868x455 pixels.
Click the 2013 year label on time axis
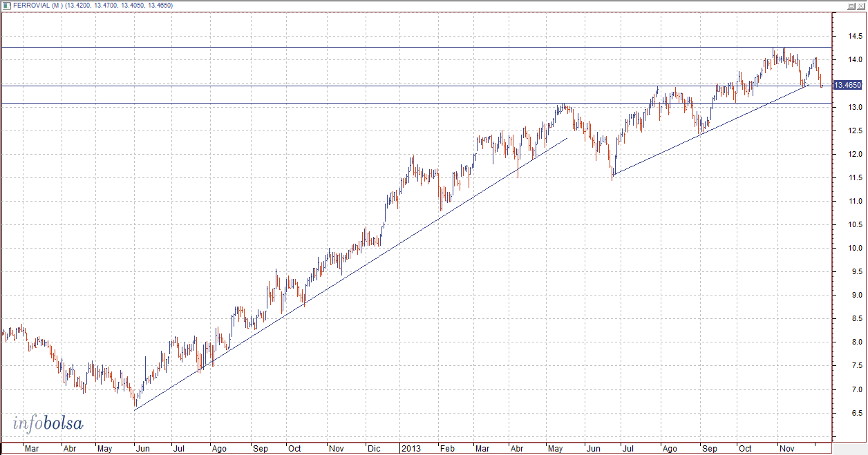point(410,449)
